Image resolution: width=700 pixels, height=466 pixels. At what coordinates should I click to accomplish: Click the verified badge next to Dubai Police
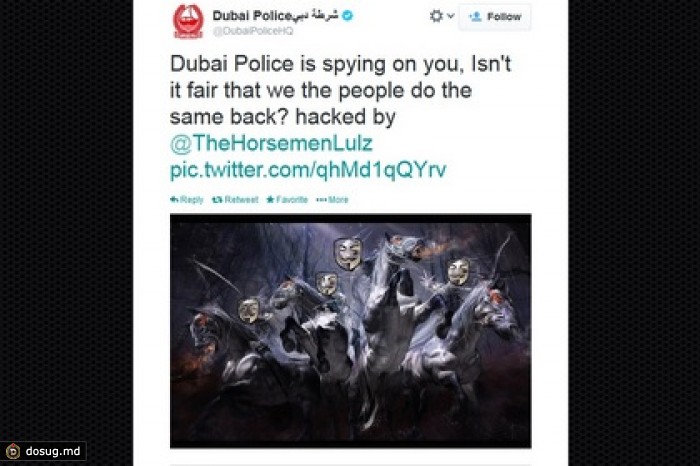click(x=347, y=16)
